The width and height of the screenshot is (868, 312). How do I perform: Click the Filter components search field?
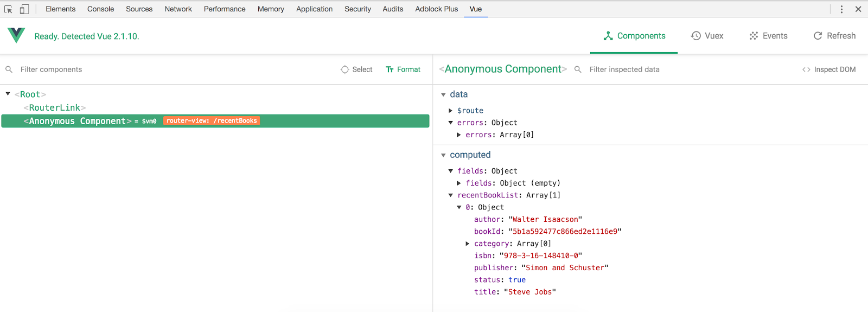tap(163, 69)
